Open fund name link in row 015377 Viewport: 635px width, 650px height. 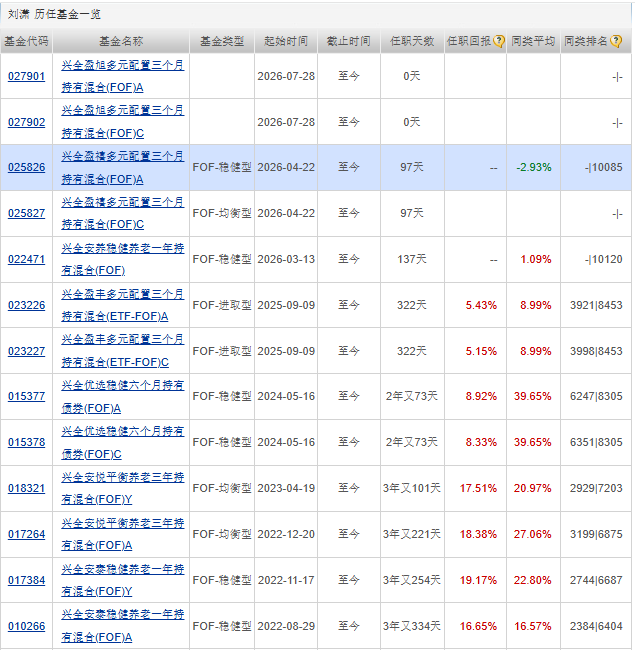pos(123,397)
